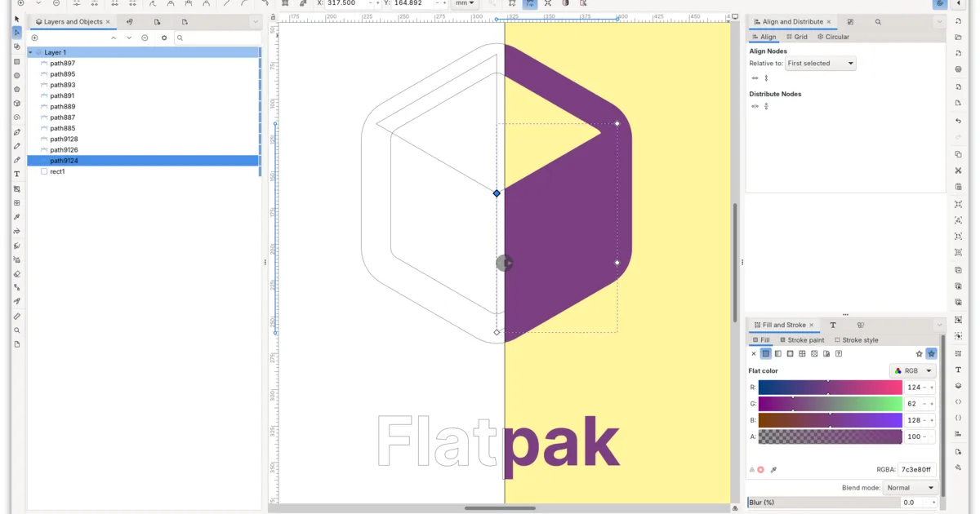
Task: Switch to the Grid tab
Action: [x=797, y=37]
